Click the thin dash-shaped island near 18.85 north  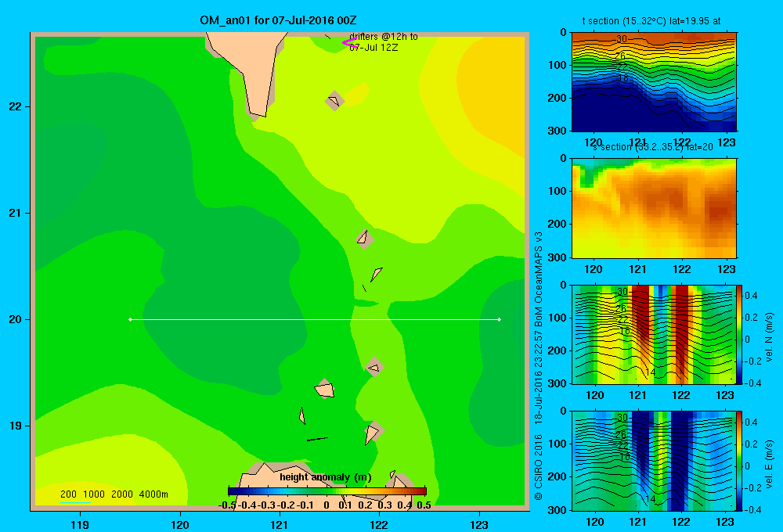click(317, 439)
